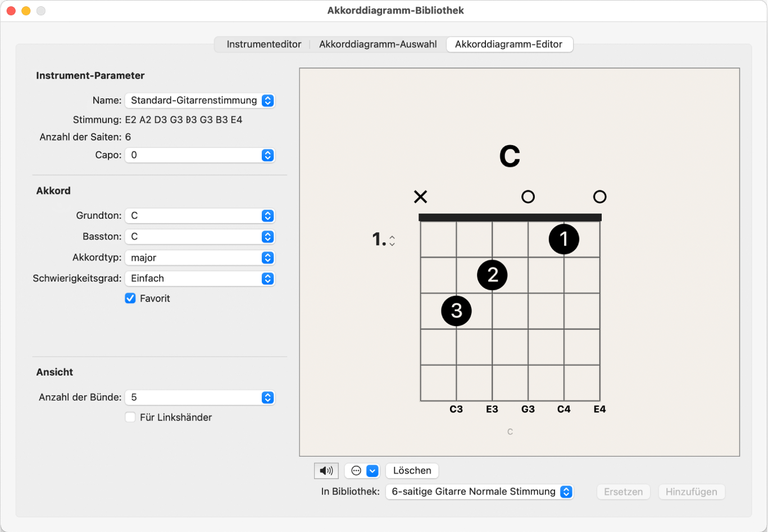The image size is (768, 532).
Task: Click the X muted-string marker above the diagram
Action: click(420, 197)
